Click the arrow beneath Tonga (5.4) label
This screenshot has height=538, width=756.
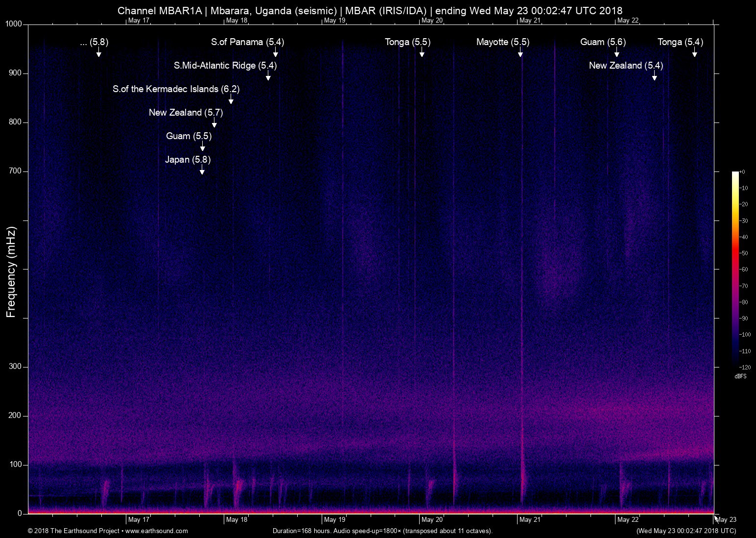[694, 52]
